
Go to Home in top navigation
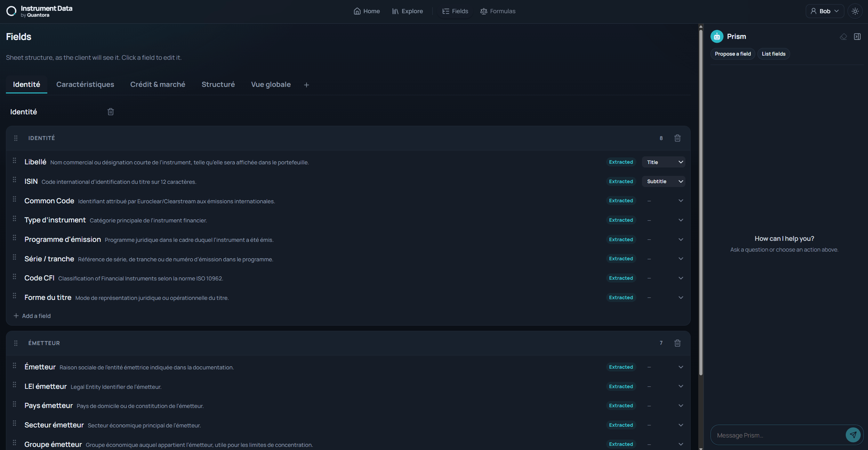coord(367,11)
